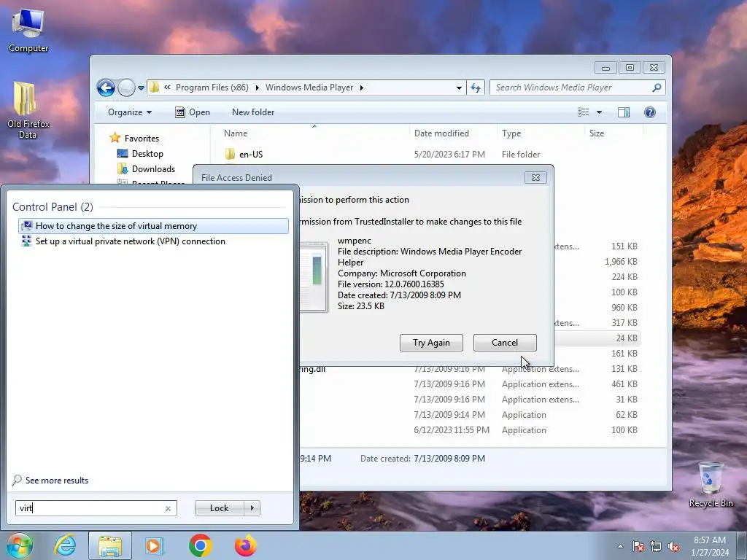The height and width of the screenshot is (560, 747).
Task: Change view icon in Explorer toolbar
Action: 583,112
